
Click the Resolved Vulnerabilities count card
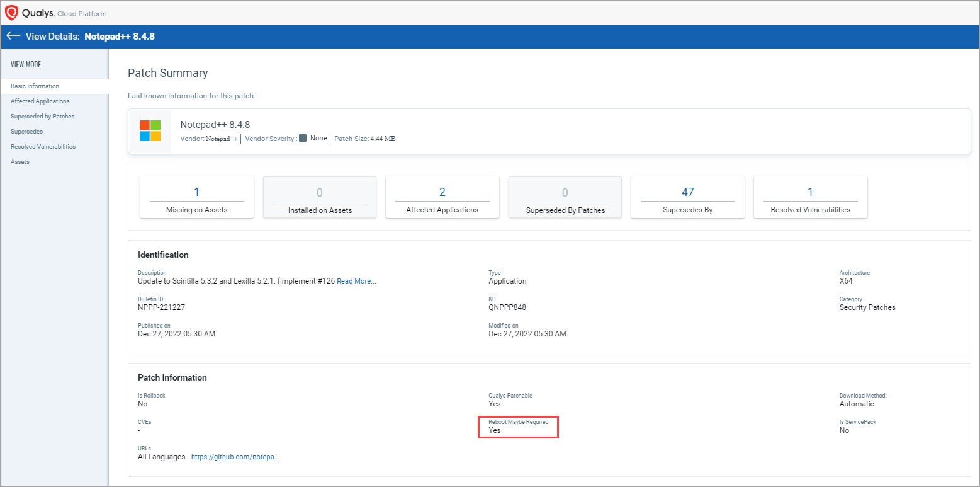(x=810, y=197)
